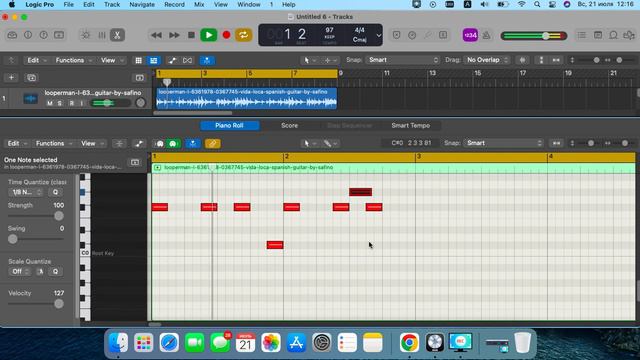Select the blue audio region in tracks area
Viewport: 640px width, 360px height.
(247, 98)
